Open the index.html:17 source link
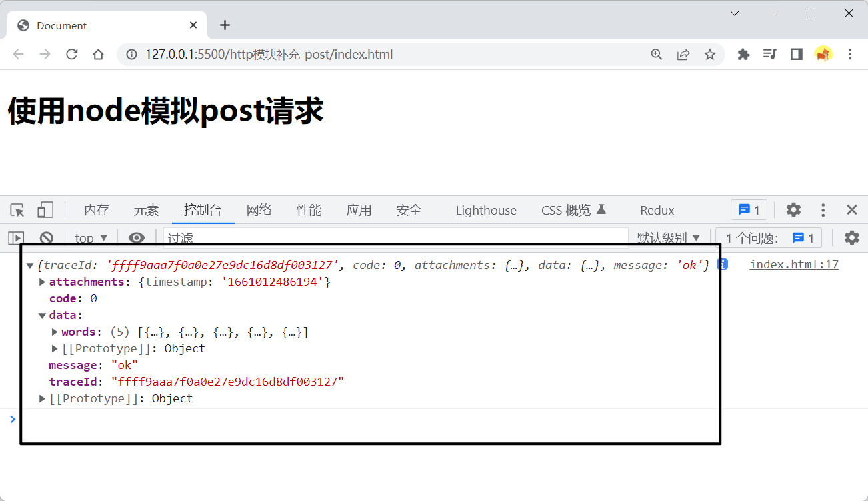Image resolution: width=868 pixels, height=501 pixels. click(793, 264)
